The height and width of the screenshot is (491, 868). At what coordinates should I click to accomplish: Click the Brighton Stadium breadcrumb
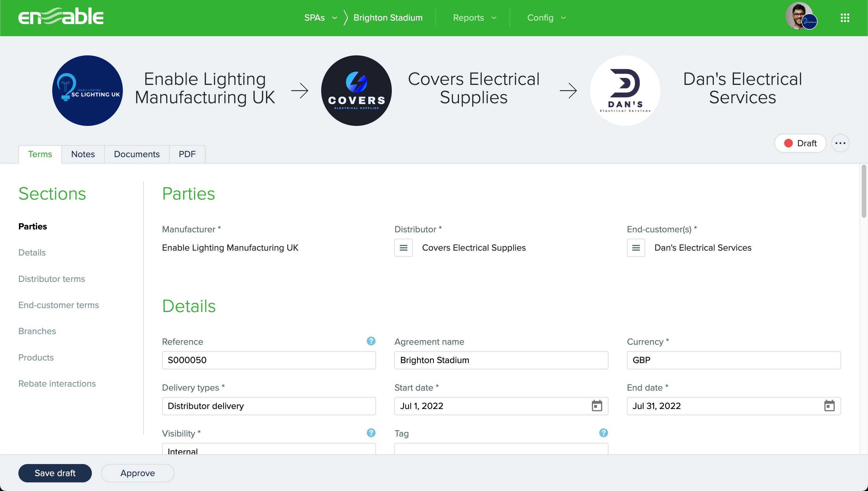(388, 18)
